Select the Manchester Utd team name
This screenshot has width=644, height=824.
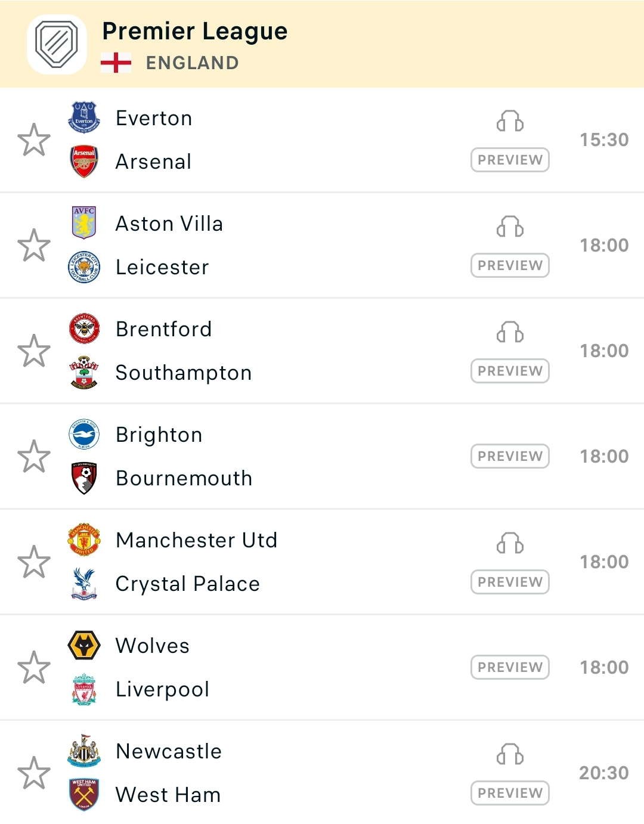tap(196, 540)
